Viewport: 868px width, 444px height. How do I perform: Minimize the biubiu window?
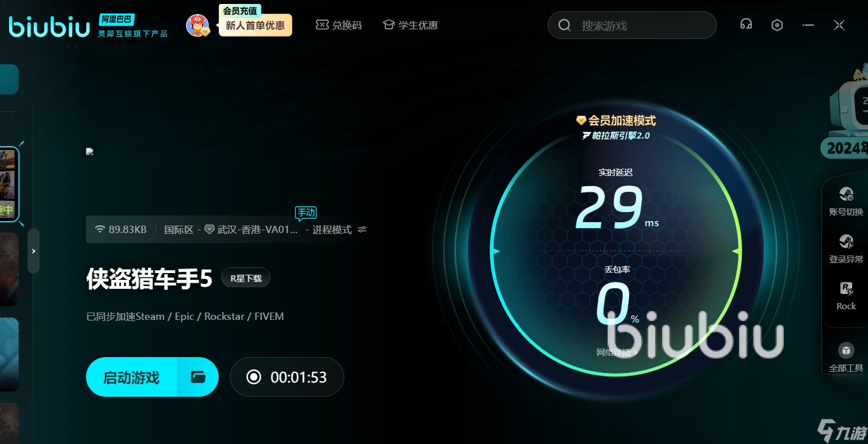tap(808, 25)
